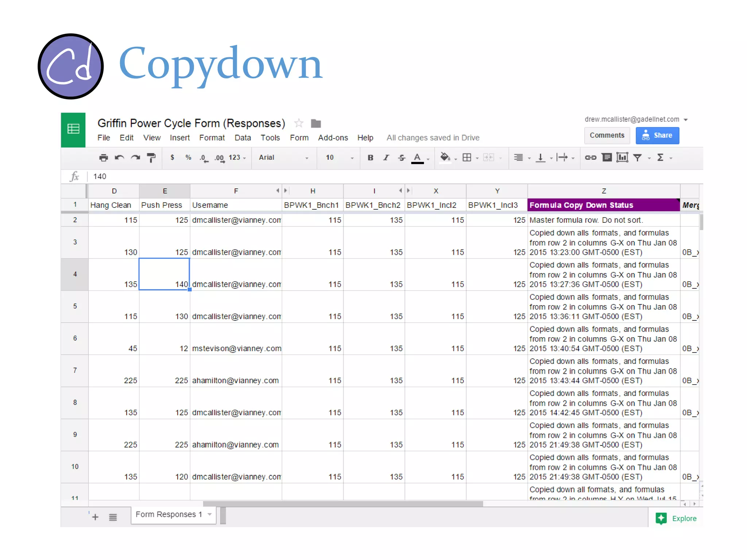
Task: Click the Comments button
Action: tap(607, 136)
